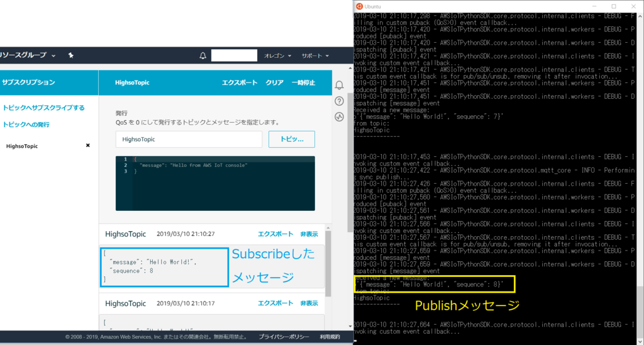
Task: Click the "sequence": 8 line in the console message
Action: pos(131,271)
